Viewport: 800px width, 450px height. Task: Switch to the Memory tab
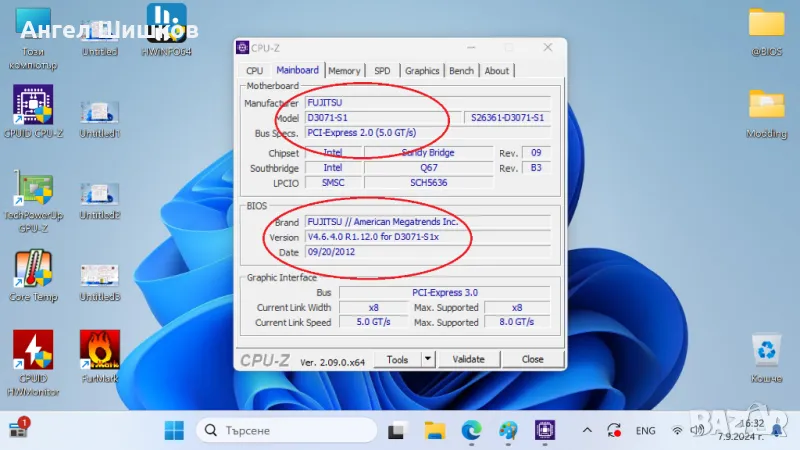point(344,71)
